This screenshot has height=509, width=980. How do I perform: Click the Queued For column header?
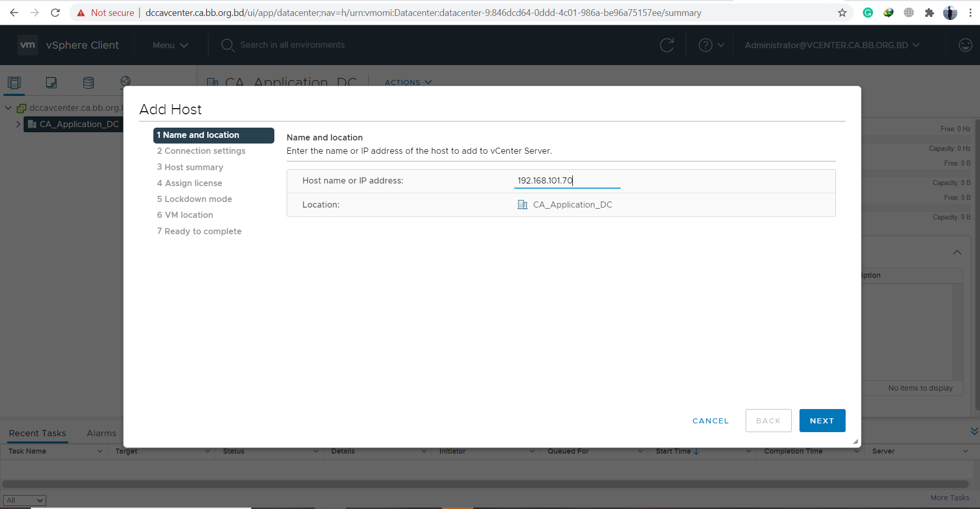(568, 451)
